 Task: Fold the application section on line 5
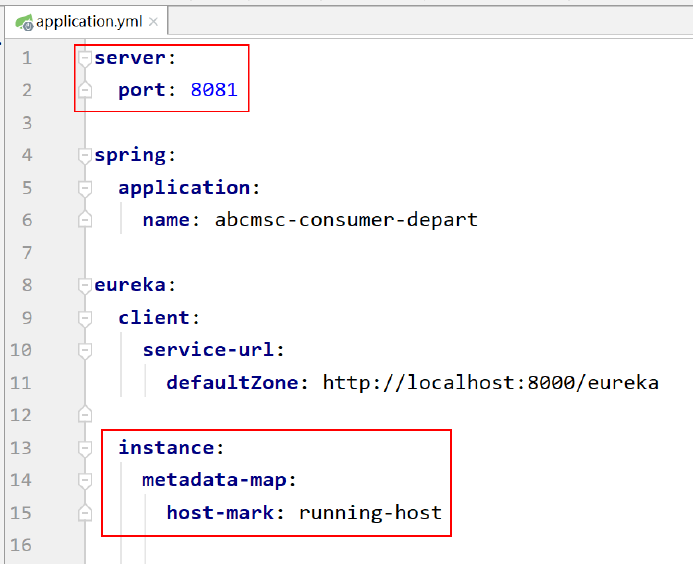click(85, 188)
